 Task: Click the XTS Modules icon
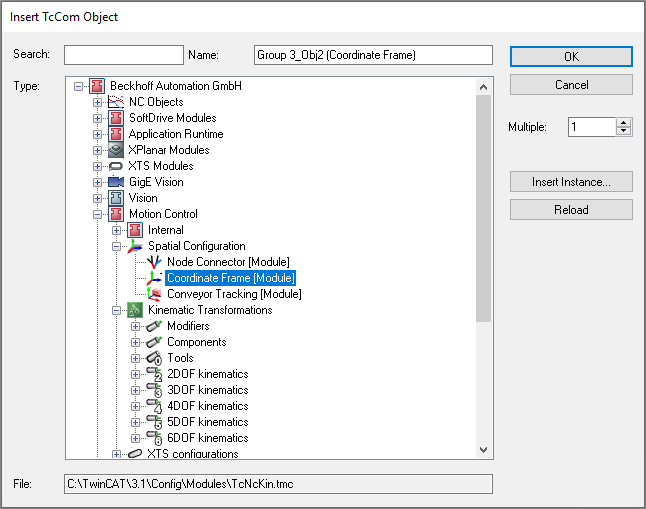(x=116, y=166)
